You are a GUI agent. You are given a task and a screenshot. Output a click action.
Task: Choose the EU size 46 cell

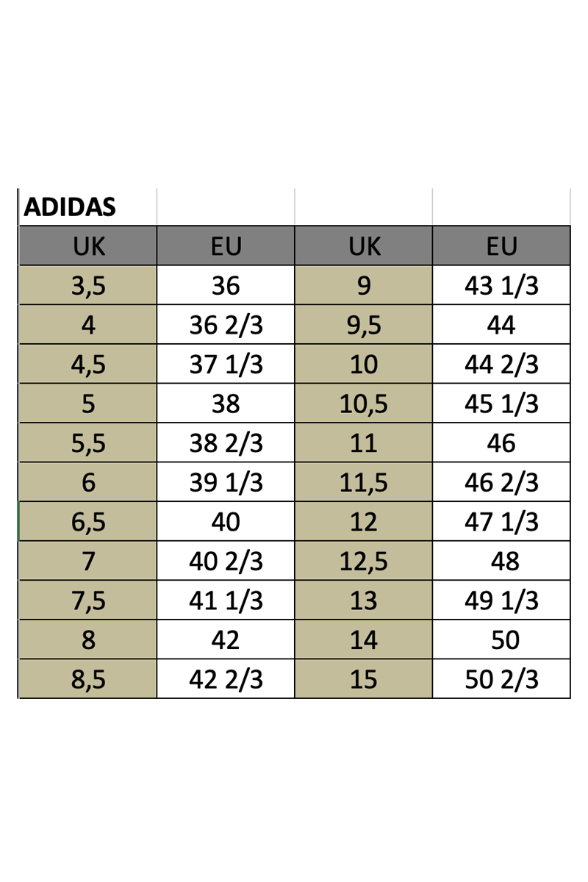501,443
